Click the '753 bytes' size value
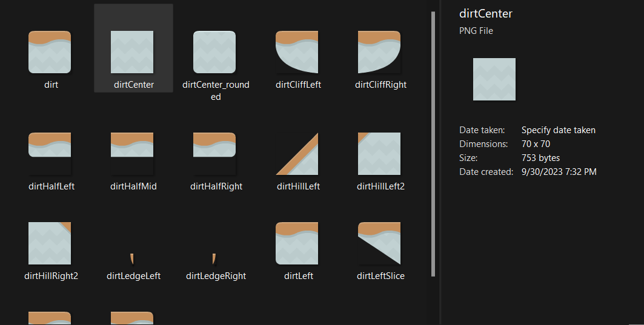Screen dimensions: 644x325 pos(540,158)
